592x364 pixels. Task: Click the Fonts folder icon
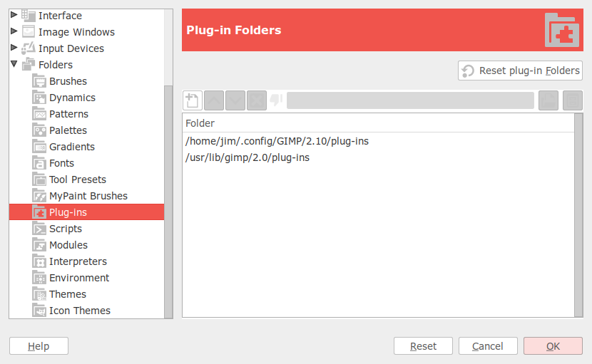click(x=39, y=163)
